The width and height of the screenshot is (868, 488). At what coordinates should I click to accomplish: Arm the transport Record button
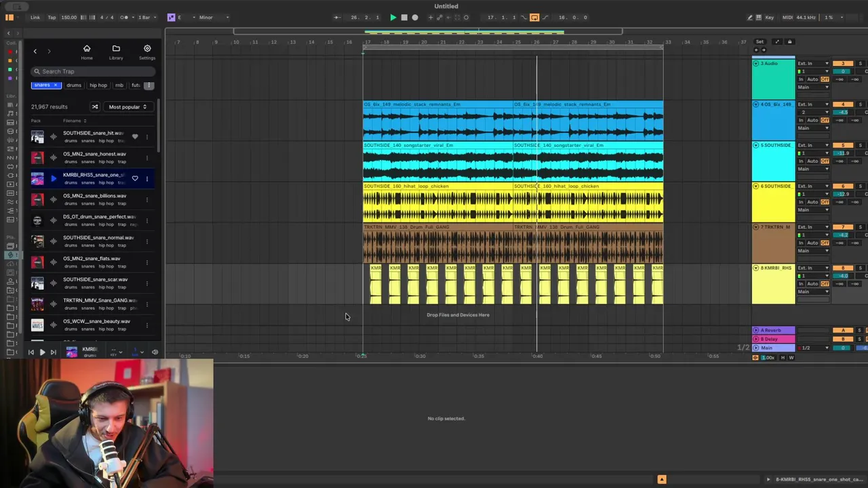[x=415, y=17]
